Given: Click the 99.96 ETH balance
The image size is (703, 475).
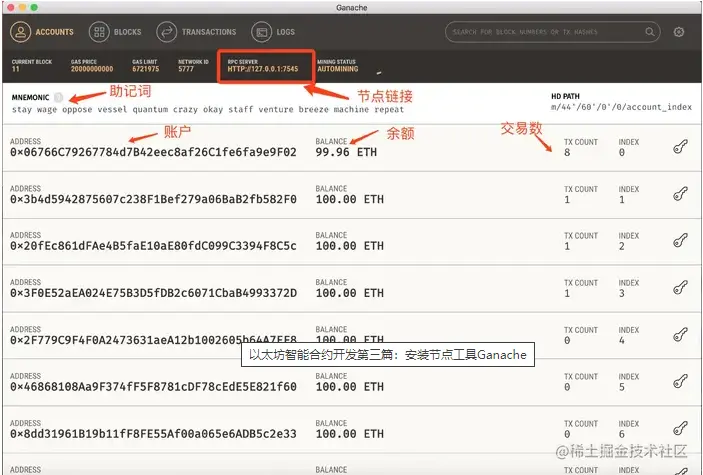Looking at the screenshot, I should [x=346, y=153].
